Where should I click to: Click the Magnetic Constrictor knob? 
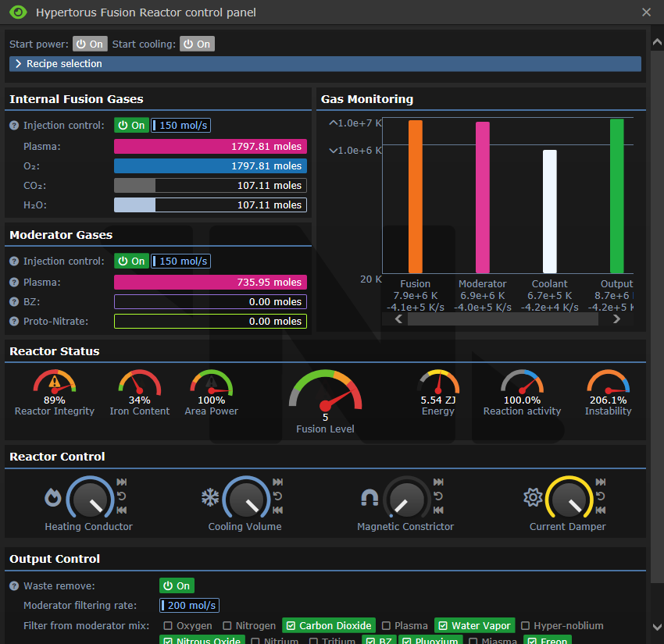pos(406,498)
